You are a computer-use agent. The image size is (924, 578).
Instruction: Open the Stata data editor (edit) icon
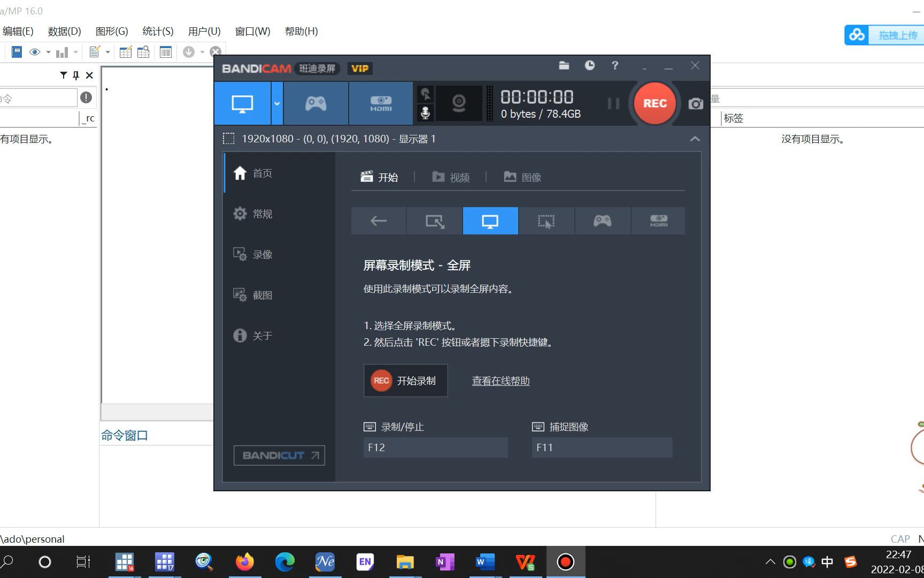126,52
